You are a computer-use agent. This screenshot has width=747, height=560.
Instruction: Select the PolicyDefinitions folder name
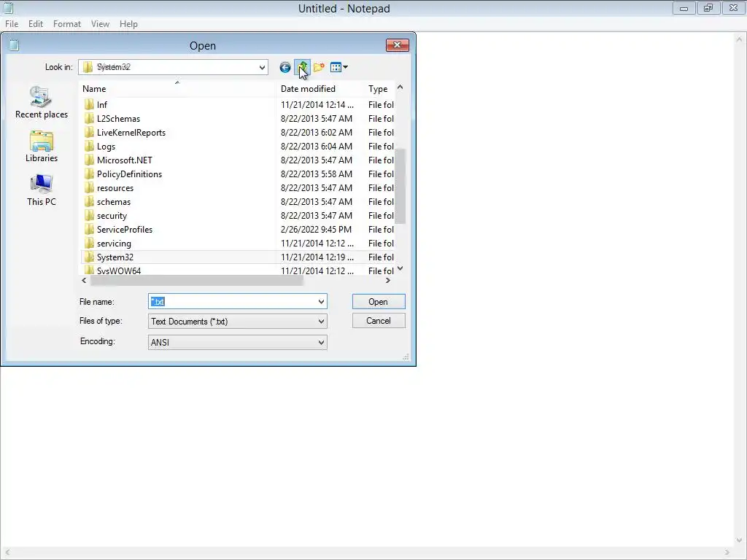129,174
